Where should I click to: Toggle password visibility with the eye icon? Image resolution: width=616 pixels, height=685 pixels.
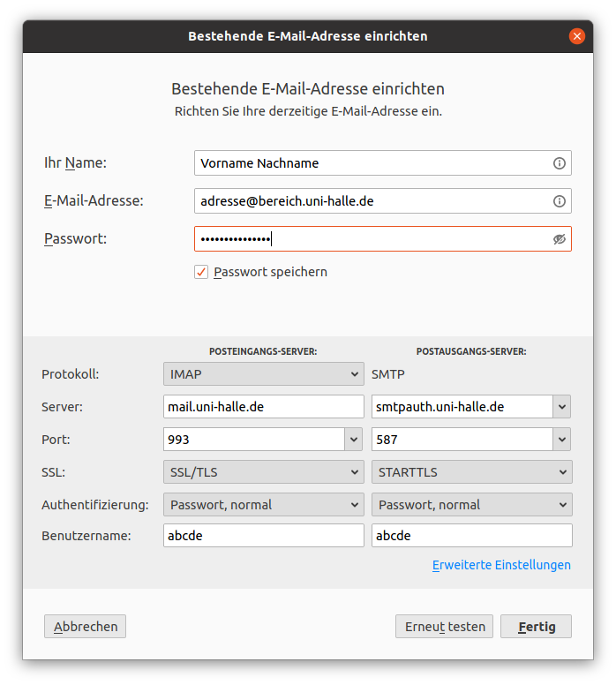(x=560, y=239)
